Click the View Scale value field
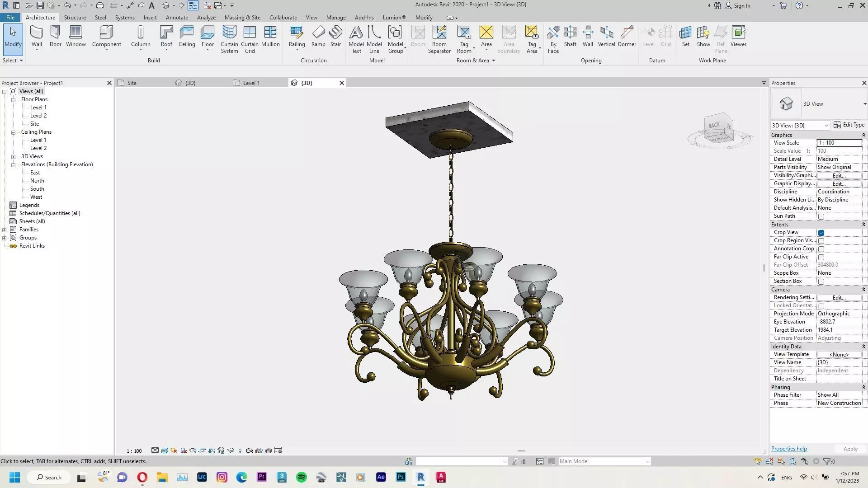The image size is (868, 488). (839, 143)
